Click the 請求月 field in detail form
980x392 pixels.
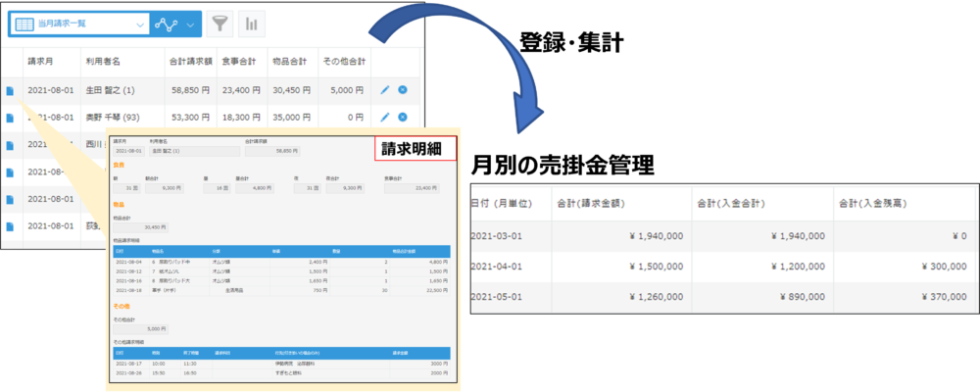pos(128,151)
